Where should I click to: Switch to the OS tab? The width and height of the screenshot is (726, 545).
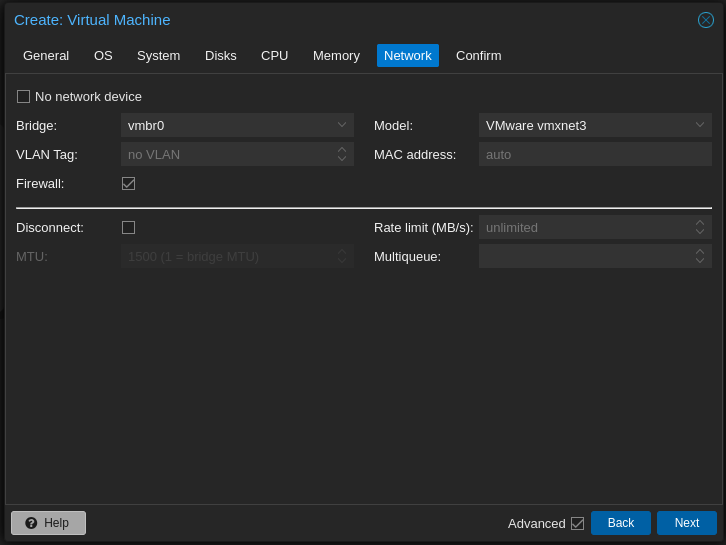pos(103,56)
